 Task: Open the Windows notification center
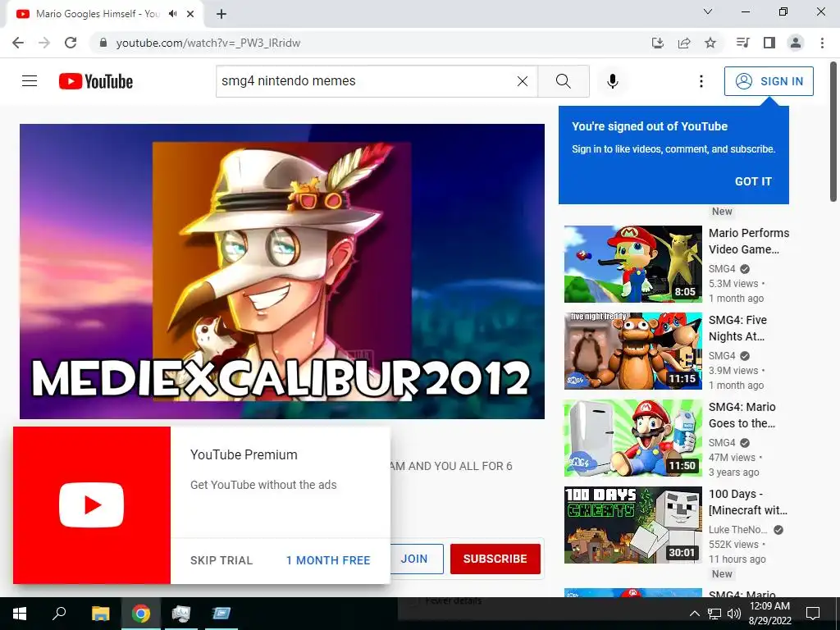coord(813,614)
